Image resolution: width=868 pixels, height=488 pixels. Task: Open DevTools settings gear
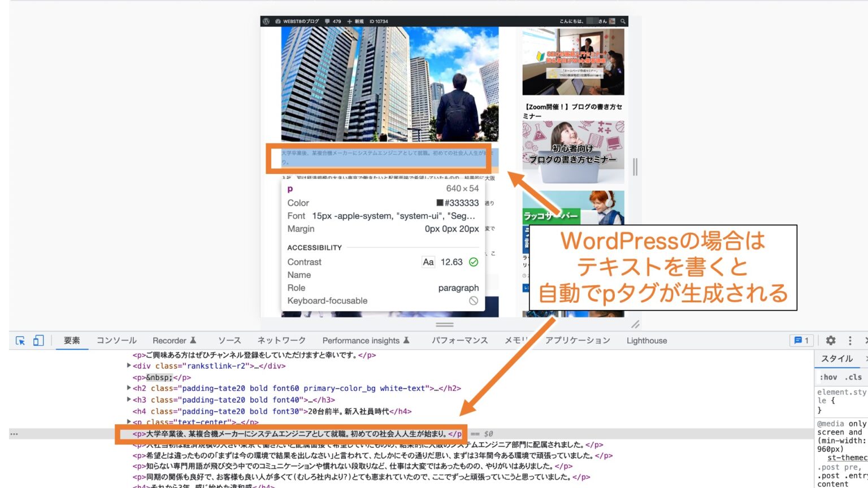(830, 341)
